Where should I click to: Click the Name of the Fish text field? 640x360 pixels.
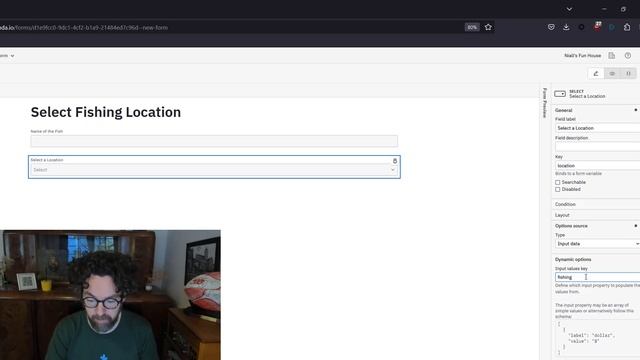tap(214, 141)
